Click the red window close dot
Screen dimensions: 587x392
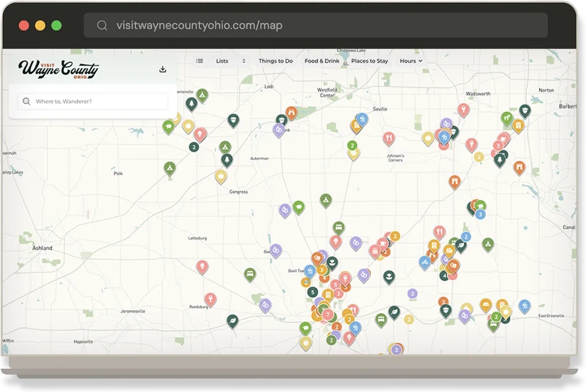click(x=24, y=25)
